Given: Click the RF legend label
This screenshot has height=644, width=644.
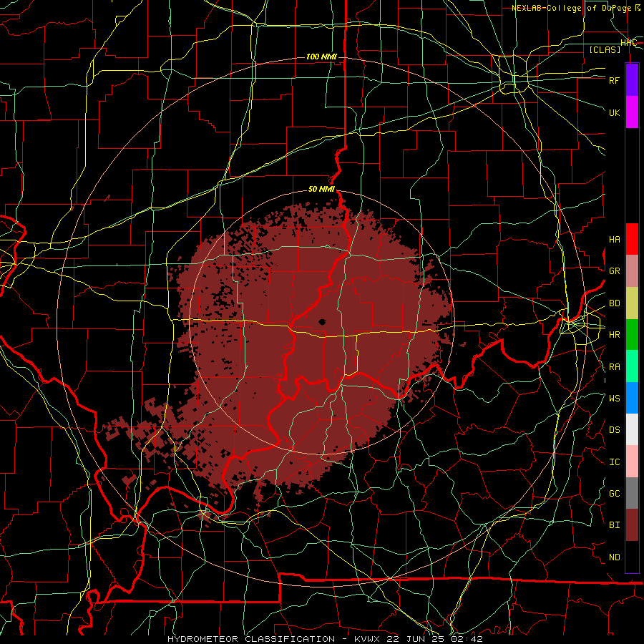Looking at the screenshot, I should (x=615, y=80).
